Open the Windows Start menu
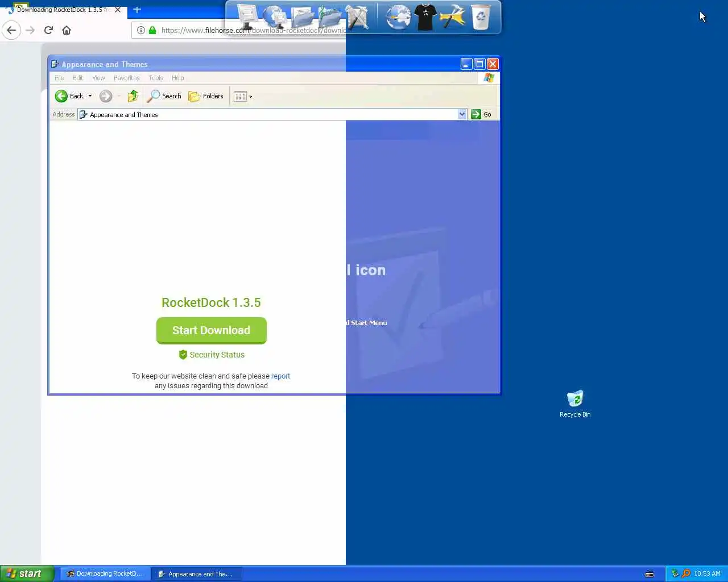The width and height of the screenshot is (728, 582). point(27,573)
